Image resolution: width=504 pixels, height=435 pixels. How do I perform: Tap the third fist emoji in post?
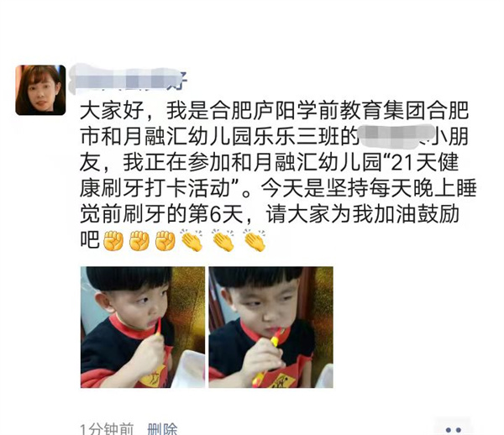[x=165, y=241]
